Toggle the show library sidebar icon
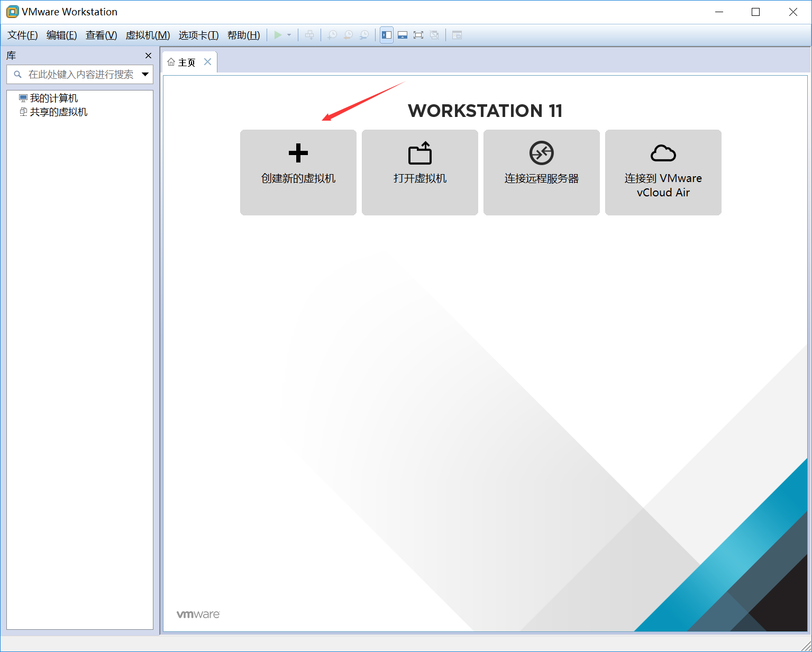This screenshot has height=652, width=812. [x=387, y=35]
